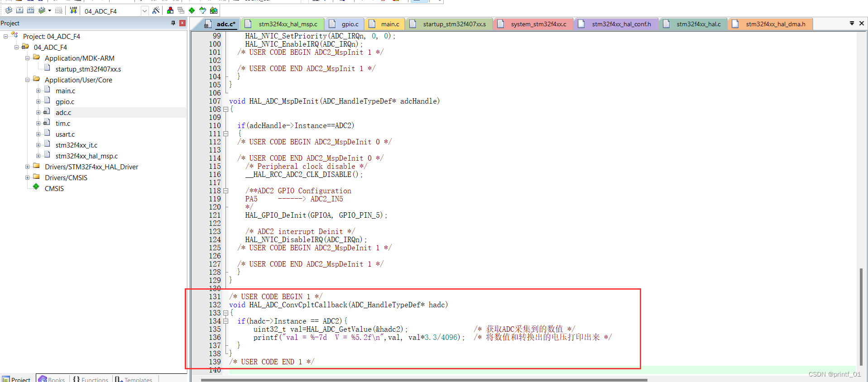868x382 pixels.
Task: Open the Batch build dropdown arrow
Action: click(x=49, y=10)
